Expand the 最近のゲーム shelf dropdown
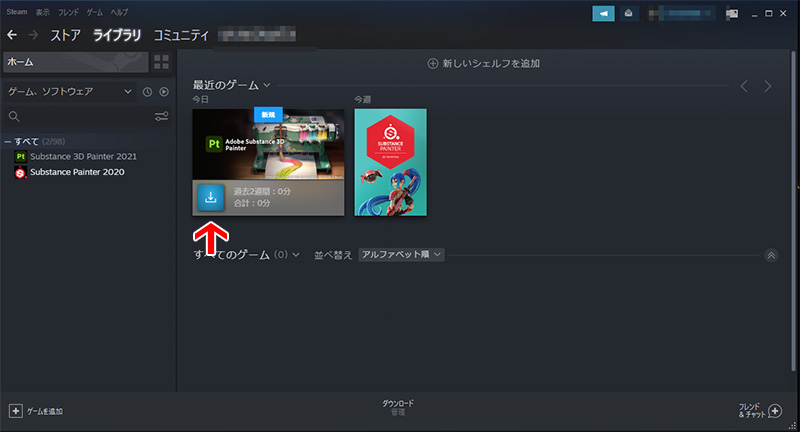 267,86
